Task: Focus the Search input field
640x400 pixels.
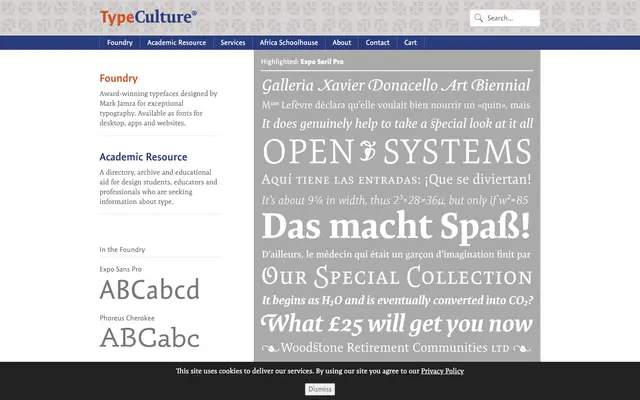Action: [x=505, y=18]
